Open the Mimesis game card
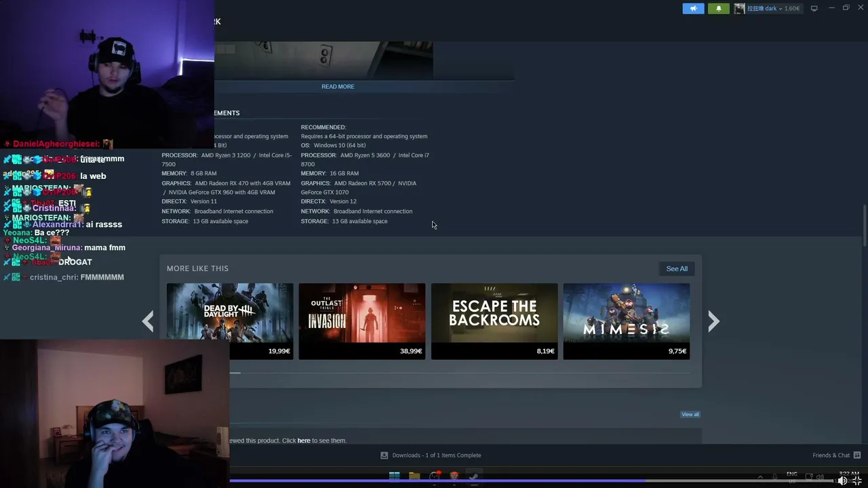The height and width of the screenshot is (488, 868). 627,321
